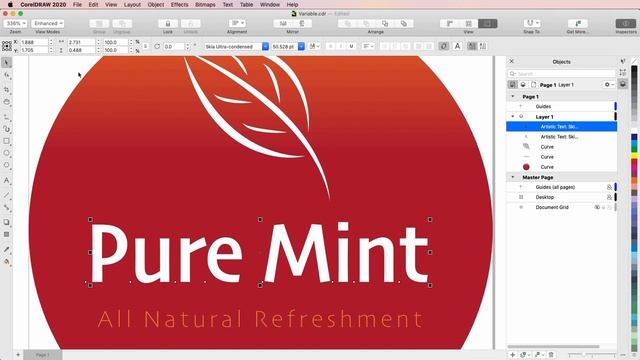Select the Rectangle tool

[6, 141]
